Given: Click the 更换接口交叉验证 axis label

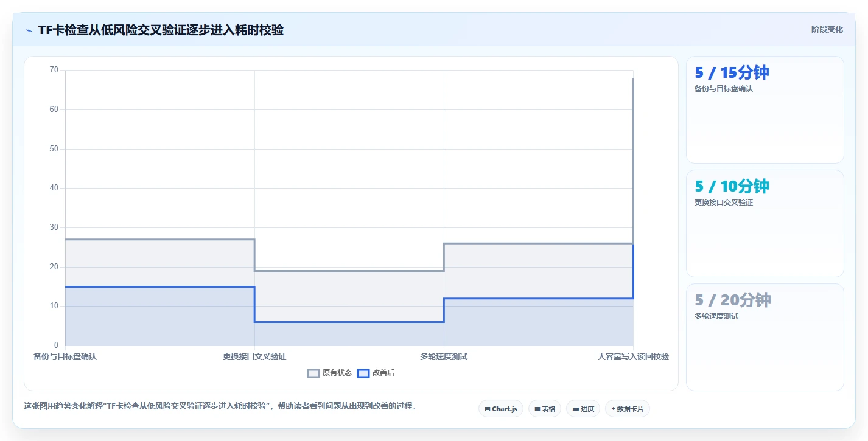Looking at the screenshot, I should 254,356.
